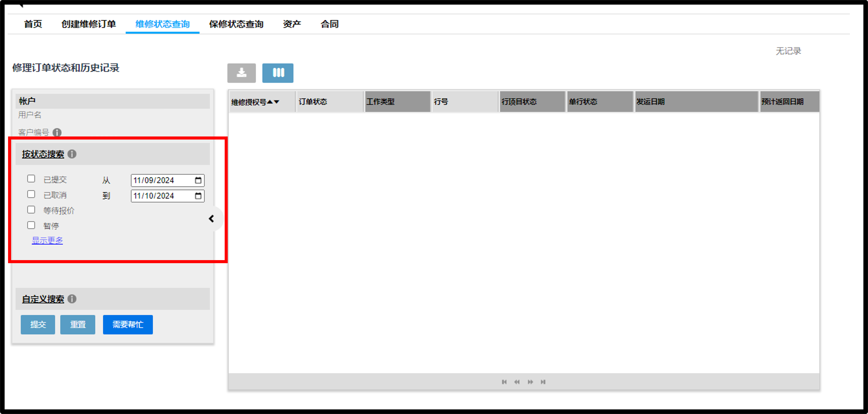Switch to 保修状态查询 tab
Screen dimensions: 868x414
coord(236,24)
